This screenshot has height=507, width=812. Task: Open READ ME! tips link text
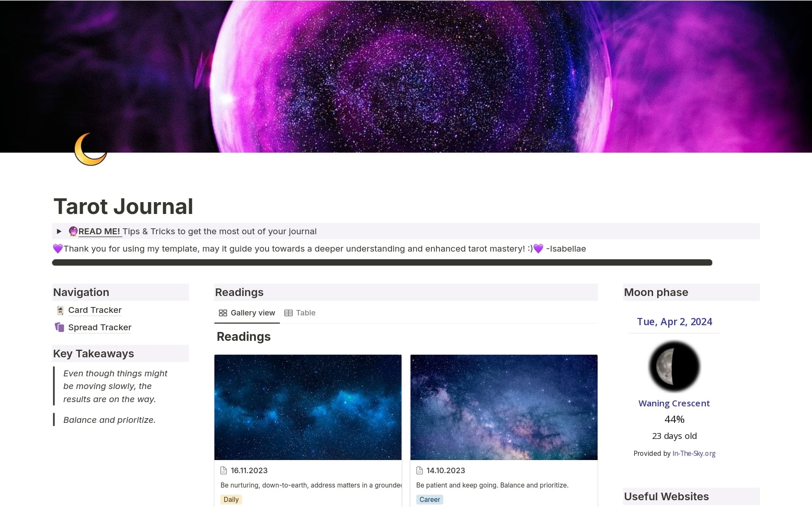pyautogui.click(x=99, y=231)
